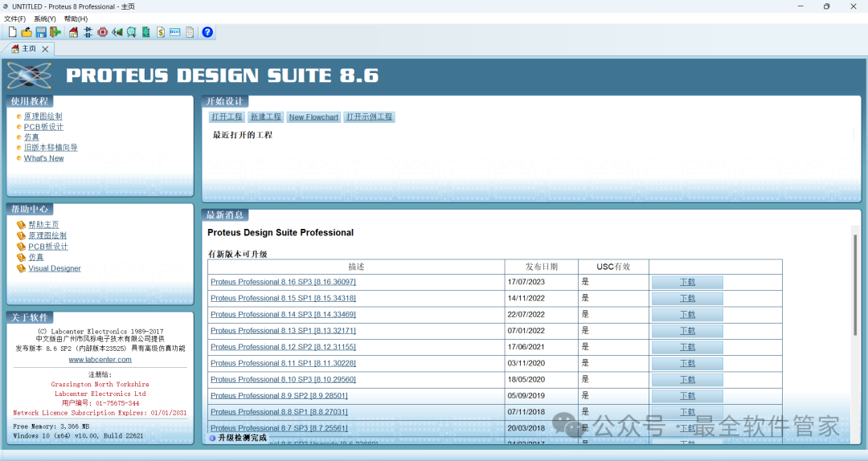Launch PCB Layout via the red chip icon

click(102, 32)
